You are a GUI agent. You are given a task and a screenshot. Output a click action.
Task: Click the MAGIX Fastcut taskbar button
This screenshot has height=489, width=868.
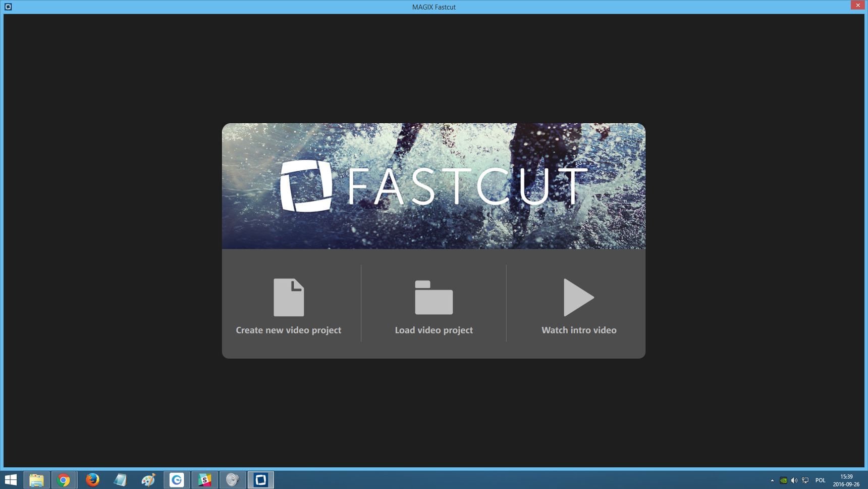260,480
